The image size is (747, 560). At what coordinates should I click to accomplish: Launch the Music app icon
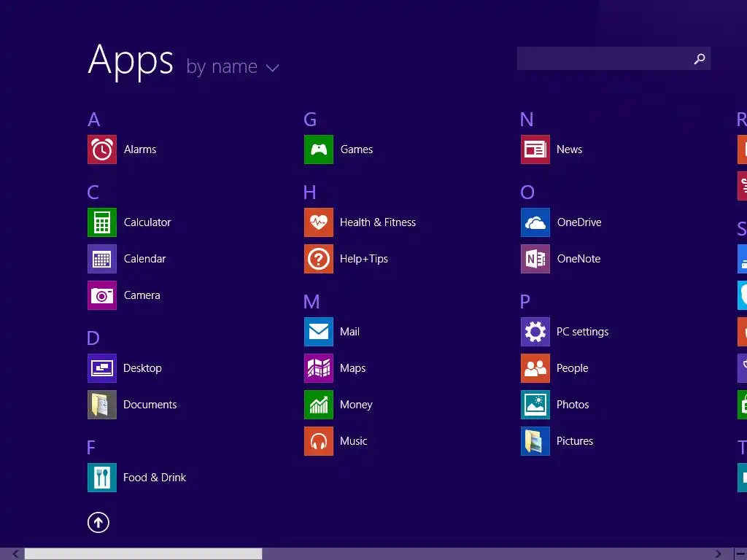[x=319, y=441]
